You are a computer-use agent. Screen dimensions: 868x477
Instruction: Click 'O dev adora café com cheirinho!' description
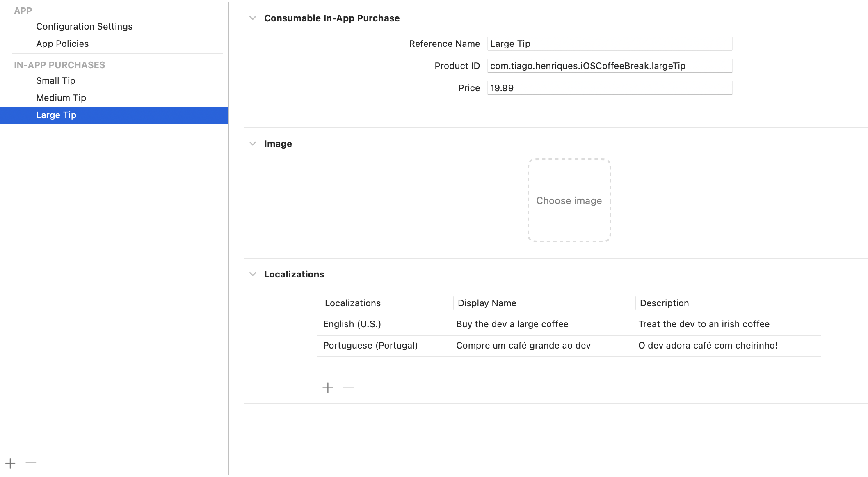708,346
